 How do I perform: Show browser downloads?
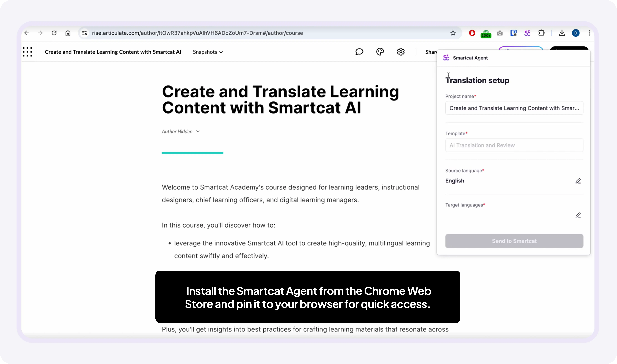tap(562, 33)
